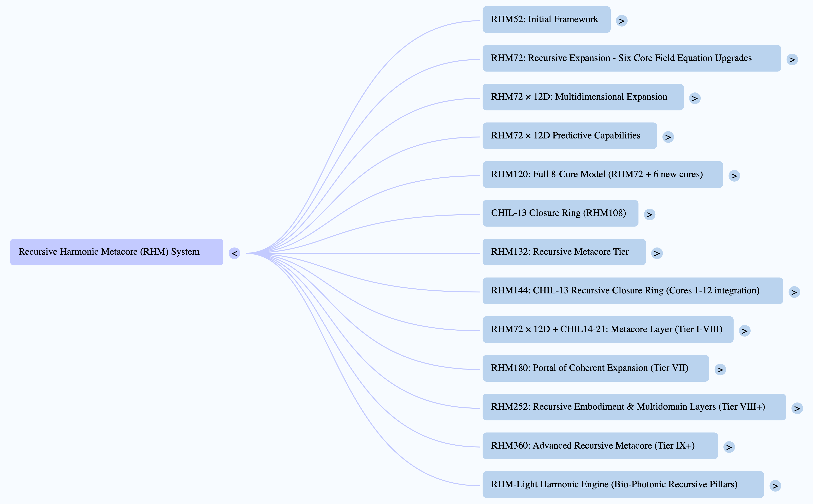Expand CHIL-13 Closure Ring (RHM108) arrow

click(x=649, y=214)
